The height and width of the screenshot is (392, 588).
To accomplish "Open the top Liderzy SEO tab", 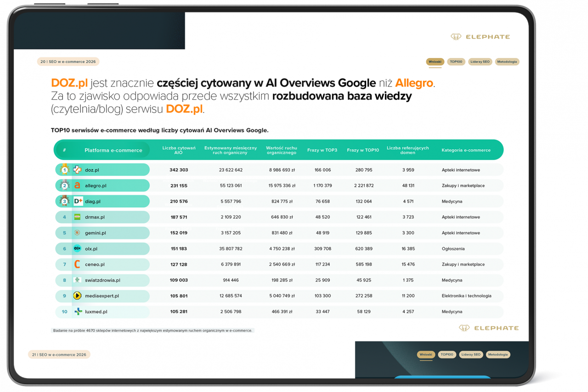I will [x=480, y=62].
